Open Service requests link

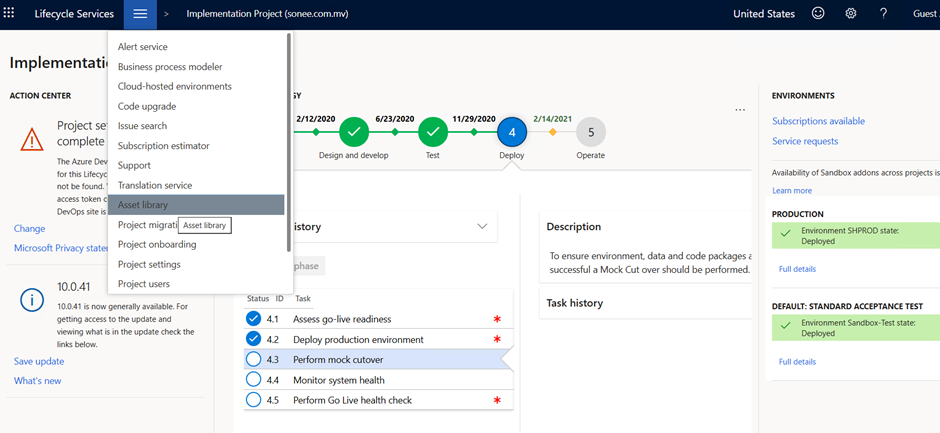805,141
